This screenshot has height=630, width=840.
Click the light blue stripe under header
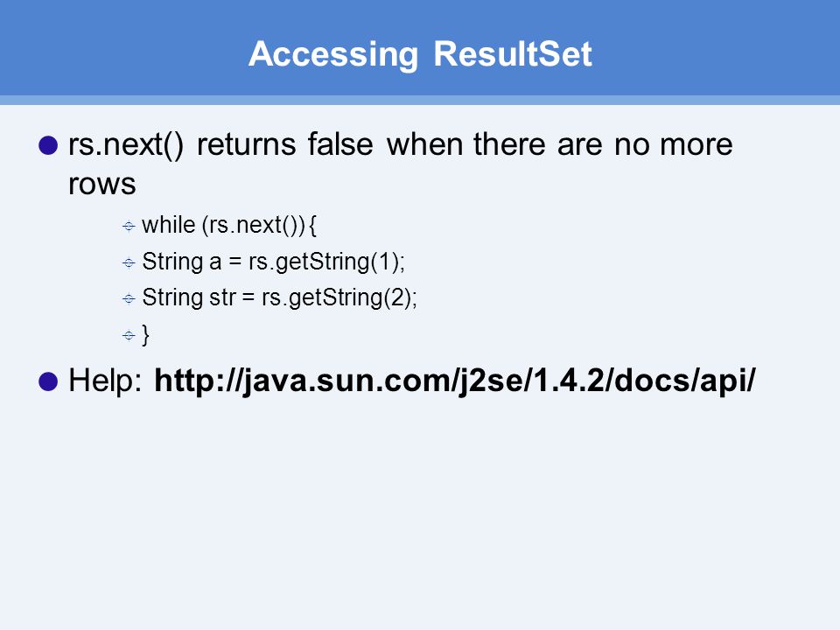click(x=420, y=100)
